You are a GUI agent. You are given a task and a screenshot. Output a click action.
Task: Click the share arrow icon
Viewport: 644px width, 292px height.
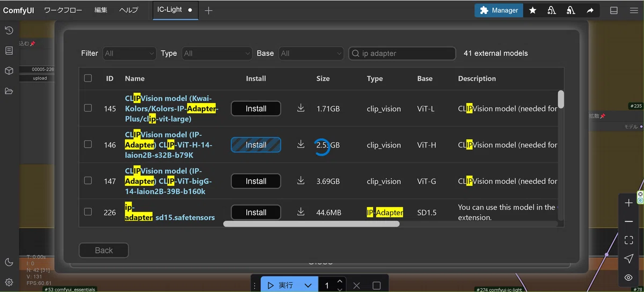pyautogui.click(x=590, y=10)
